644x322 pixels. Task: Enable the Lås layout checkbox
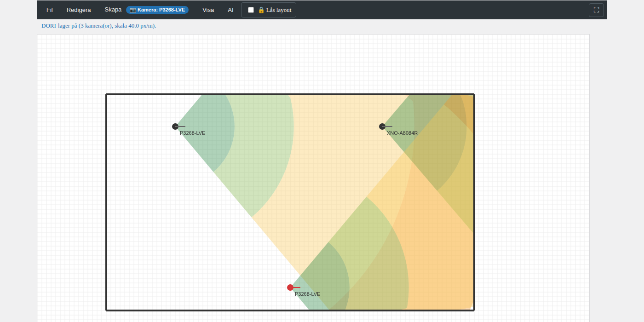(x=251, y=10)
